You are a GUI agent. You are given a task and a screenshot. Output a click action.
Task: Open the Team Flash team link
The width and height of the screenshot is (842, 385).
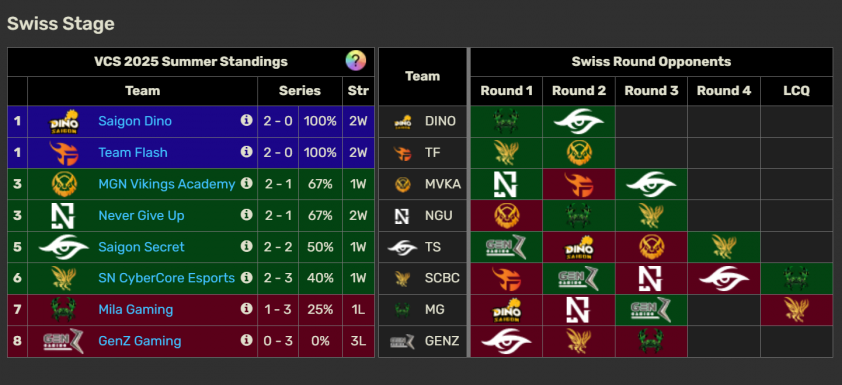(133, 152)
